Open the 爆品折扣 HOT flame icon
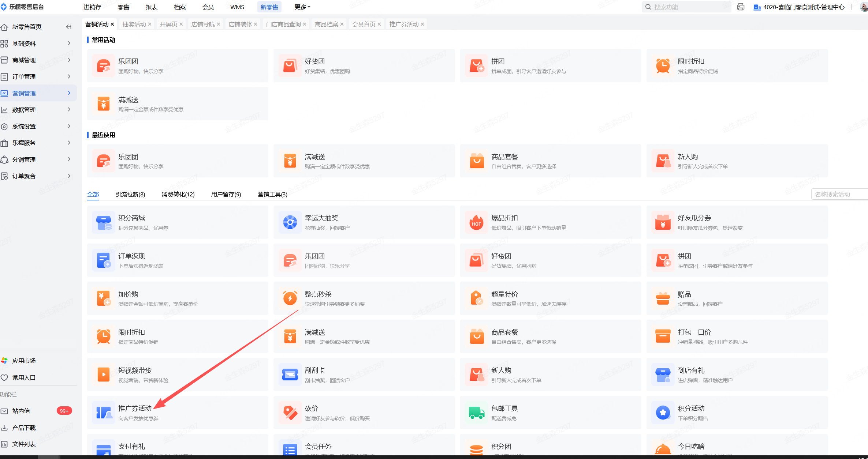Image resolution: width=868 pixels, height=459 pixels. (x=476, y=222)
